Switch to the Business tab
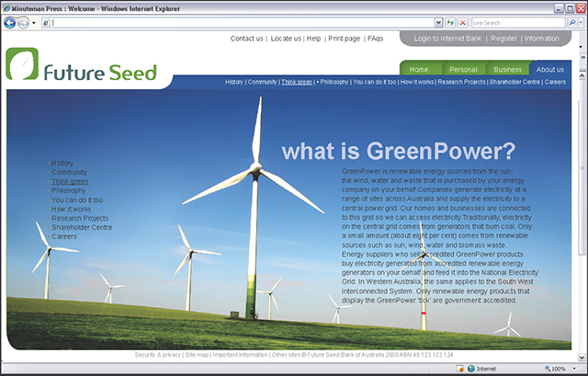 point(507,70)
